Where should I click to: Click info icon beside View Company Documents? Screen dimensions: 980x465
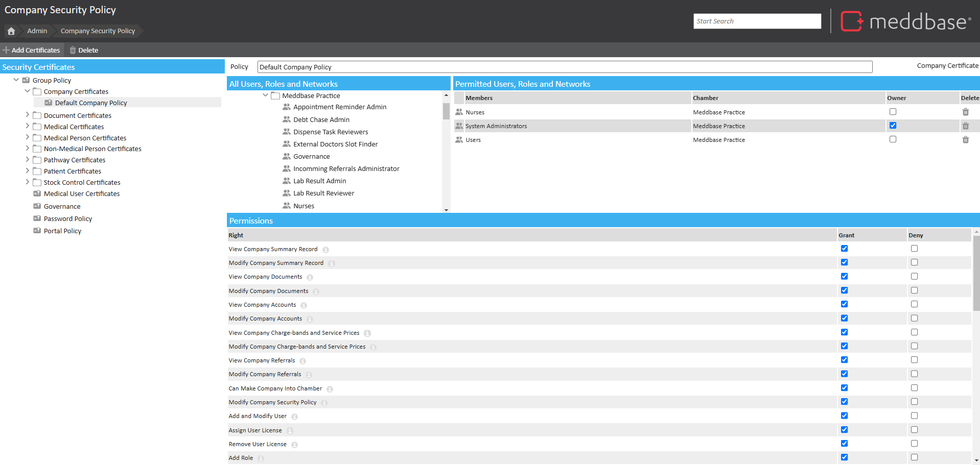pyautogui.click(x=310, y=277)
